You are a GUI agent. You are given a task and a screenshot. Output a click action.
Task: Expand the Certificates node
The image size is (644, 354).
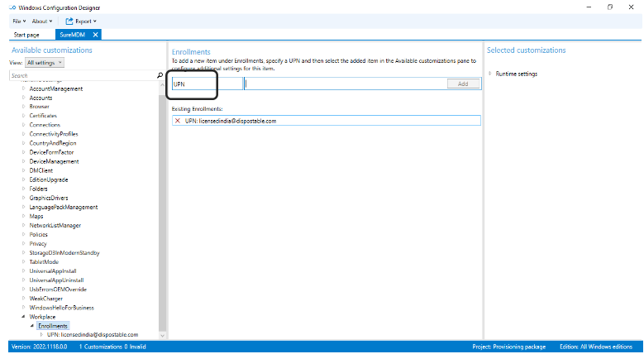point(24,116)
